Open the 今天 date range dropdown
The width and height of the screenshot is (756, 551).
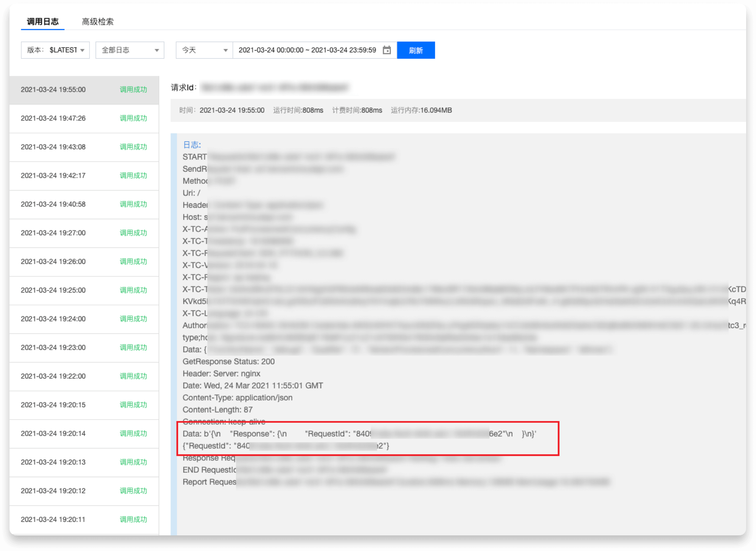tap(204, 50)
